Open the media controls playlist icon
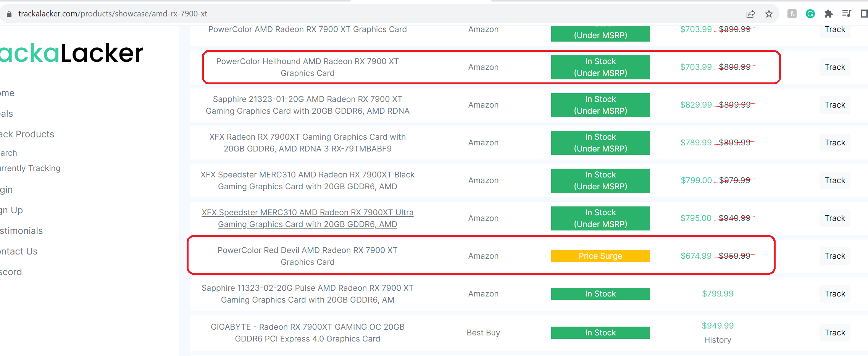Screen dimensions: 868x356 click(x=847, y=14)
